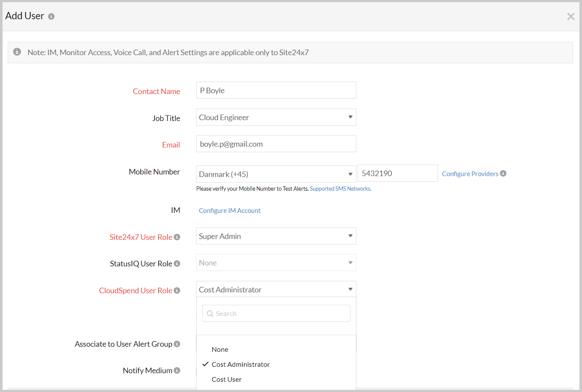Open the Job Title dropdown

276,118
